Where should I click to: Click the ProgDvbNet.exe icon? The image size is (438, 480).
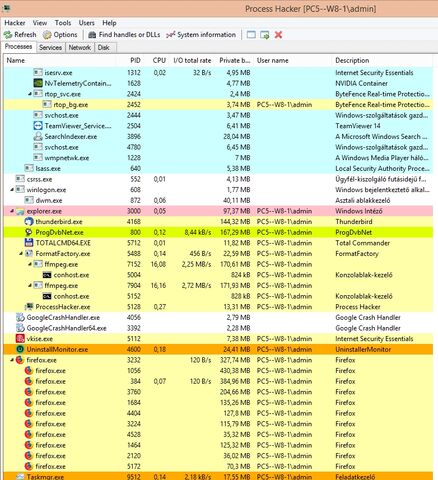click(x=29, y=232)
